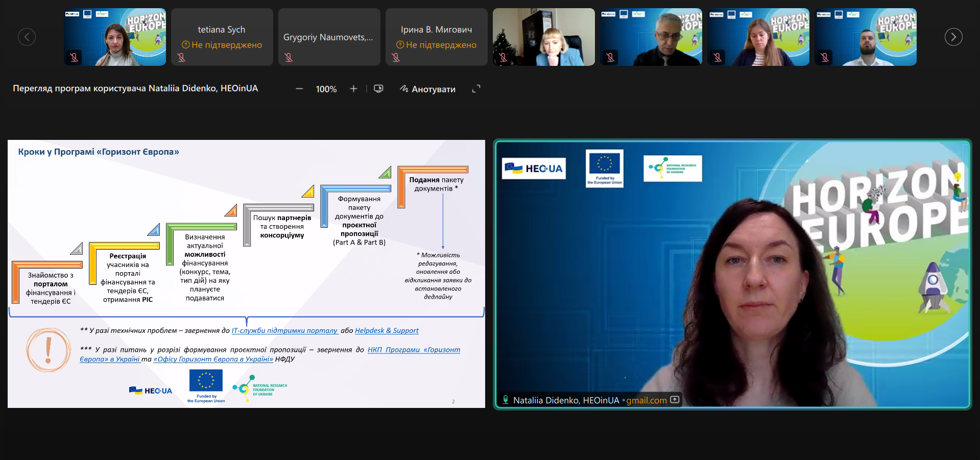Open the Helpdesk & Support link

coord(387,330)
